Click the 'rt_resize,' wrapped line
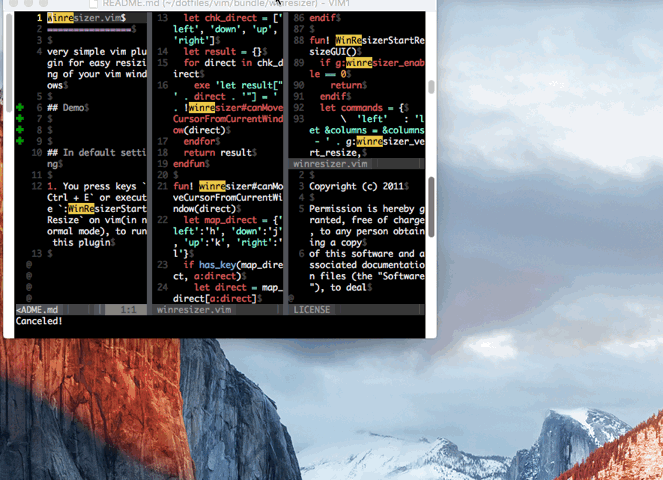Viewport: 663px width, 480px height. [x=338, y=152]
